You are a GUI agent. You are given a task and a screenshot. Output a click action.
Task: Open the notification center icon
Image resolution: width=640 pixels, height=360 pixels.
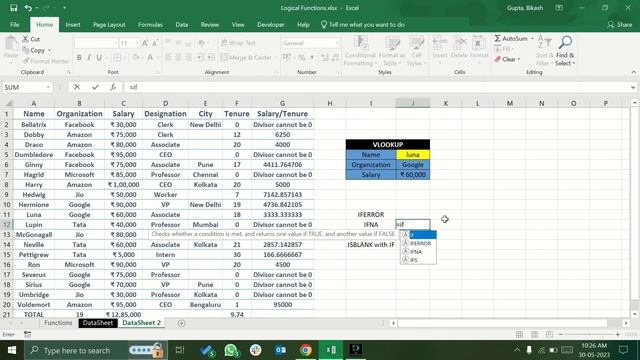pyautogui.click(x=623, y=350)
